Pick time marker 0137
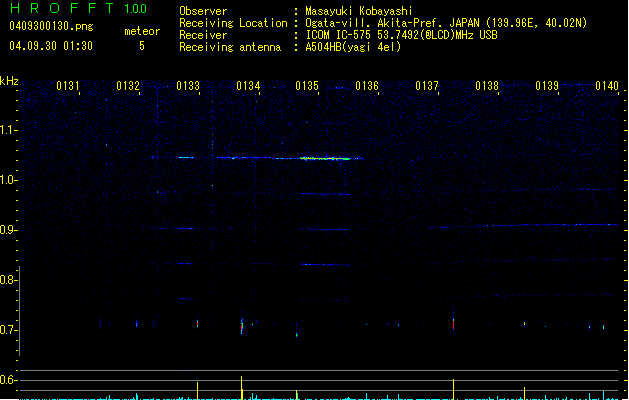629x400 pixels. 427,86
